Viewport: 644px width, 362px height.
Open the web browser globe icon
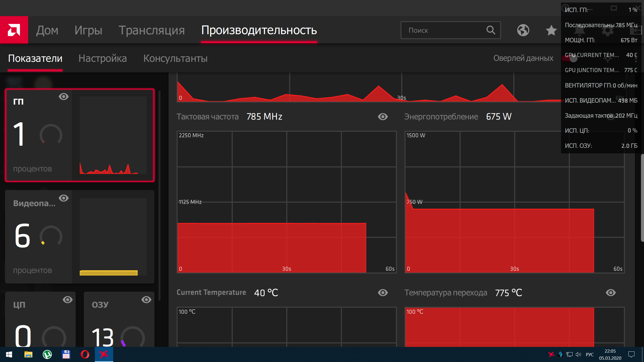523,30
